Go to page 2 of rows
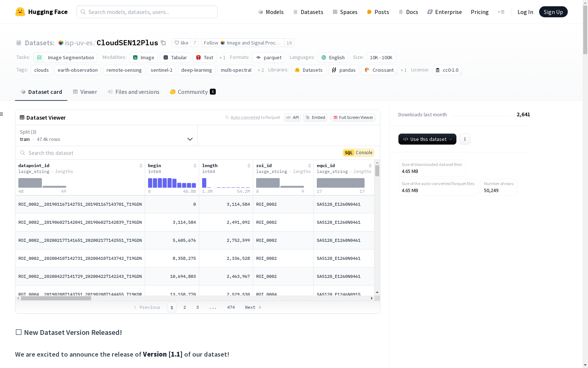Viewport: 588px width, 368px height. (184, 307)
